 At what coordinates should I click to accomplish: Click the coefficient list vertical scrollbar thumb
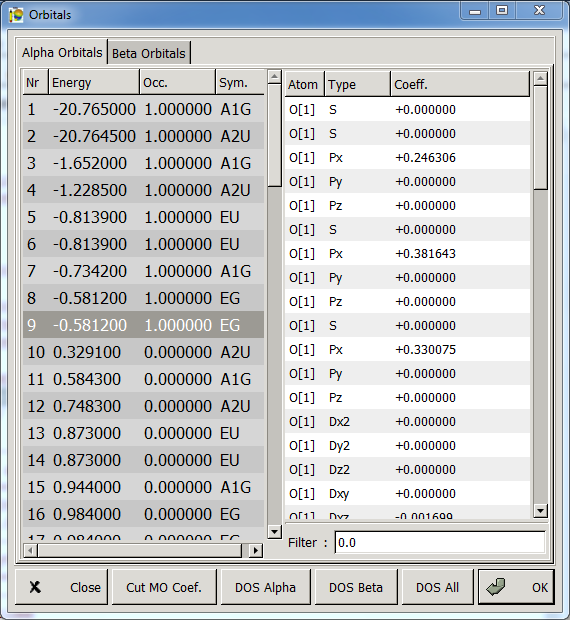click(x=540, y=138)
